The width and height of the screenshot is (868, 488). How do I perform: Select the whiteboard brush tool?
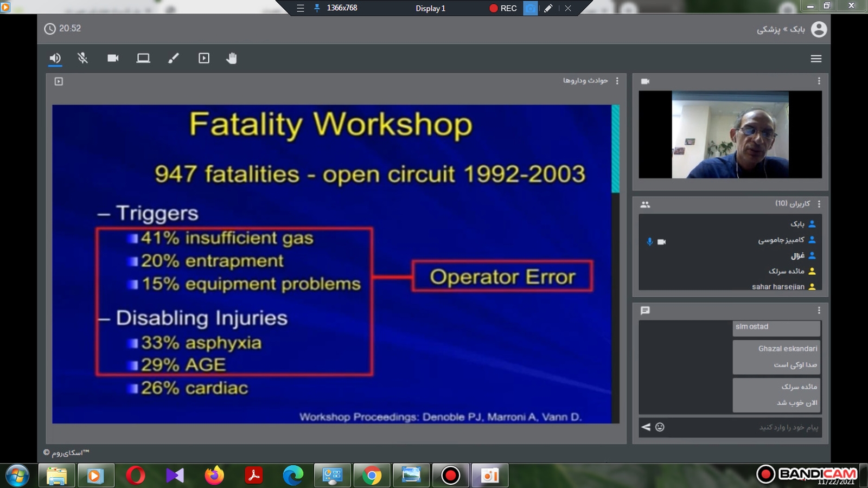[174, 59]
